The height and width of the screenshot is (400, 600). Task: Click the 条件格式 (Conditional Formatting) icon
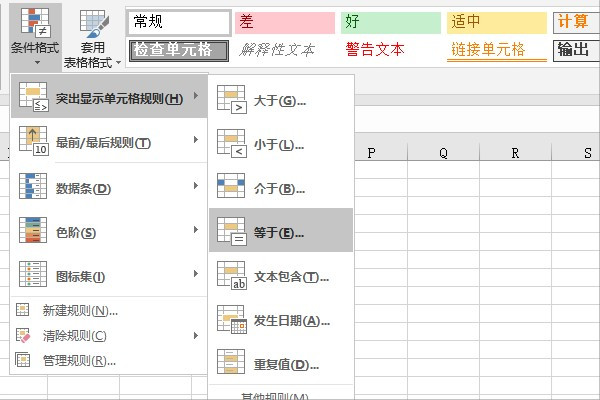[33, 22]
